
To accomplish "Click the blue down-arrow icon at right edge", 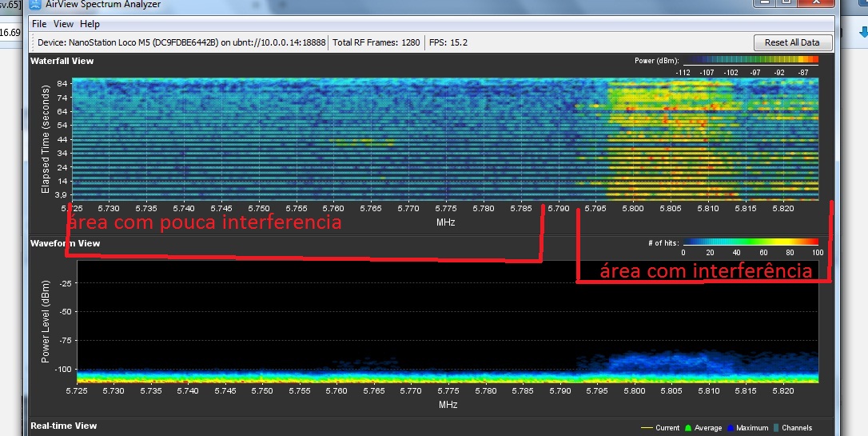I will tap(862, 34).
